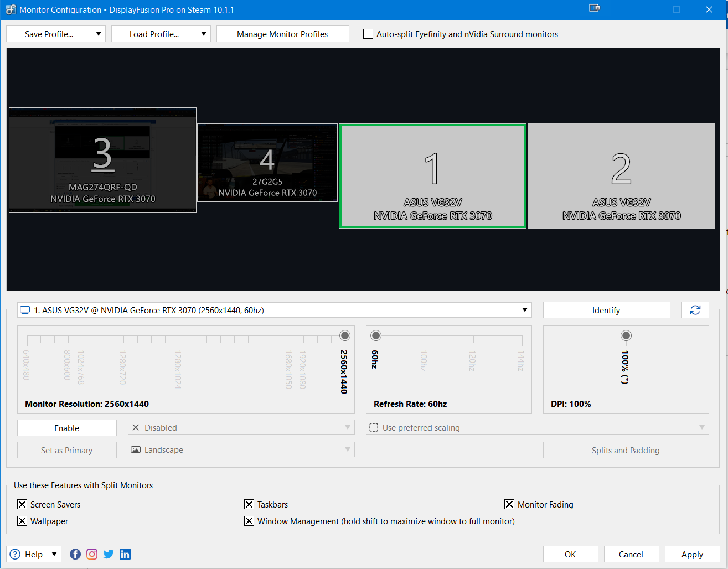
Task: Select monitor 4 27G2G5 in layout
Action: point(267,163)
